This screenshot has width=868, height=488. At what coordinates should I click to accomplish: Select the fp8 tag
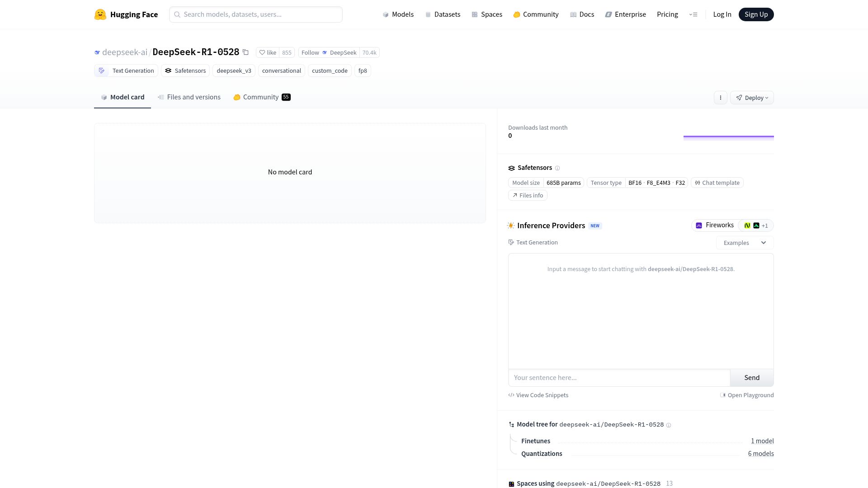coord(363,71)
